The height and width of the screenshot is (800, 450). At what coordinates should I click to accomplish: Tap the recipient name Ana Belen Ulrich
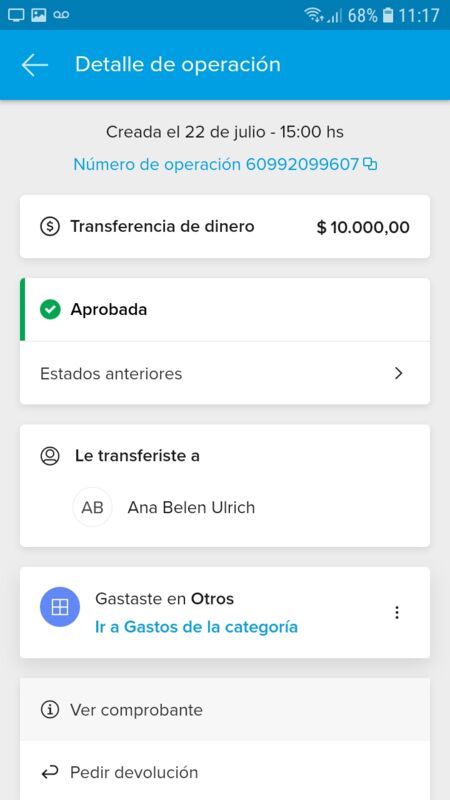(x=191, y=508)
